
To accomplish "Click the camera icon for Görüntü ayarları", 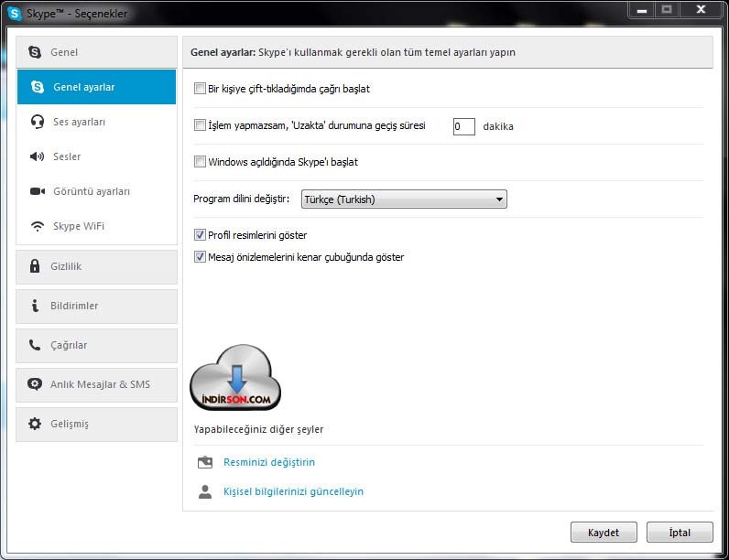I will 38,191.
